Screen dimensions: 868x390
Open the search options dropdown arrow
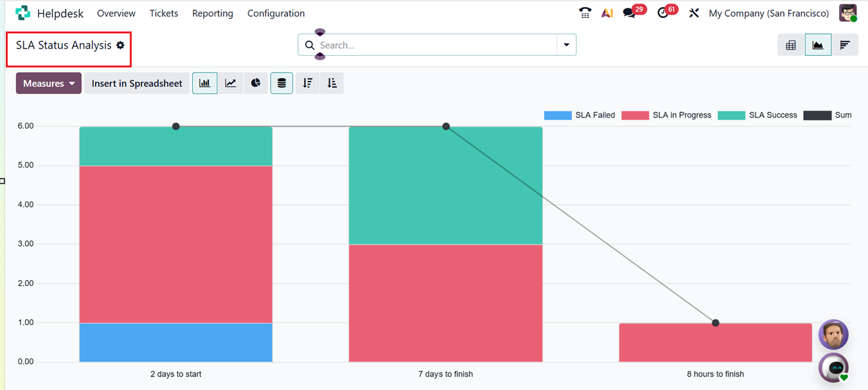(567, 45)
